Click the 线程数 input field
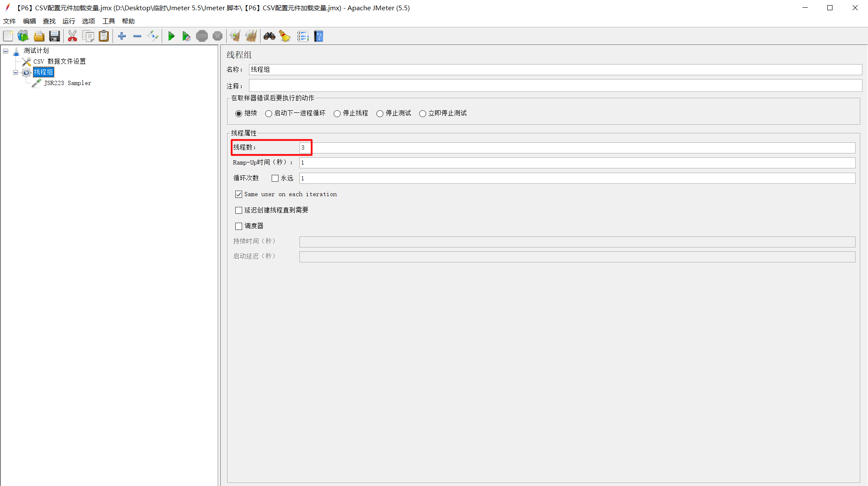 (577, 148)
